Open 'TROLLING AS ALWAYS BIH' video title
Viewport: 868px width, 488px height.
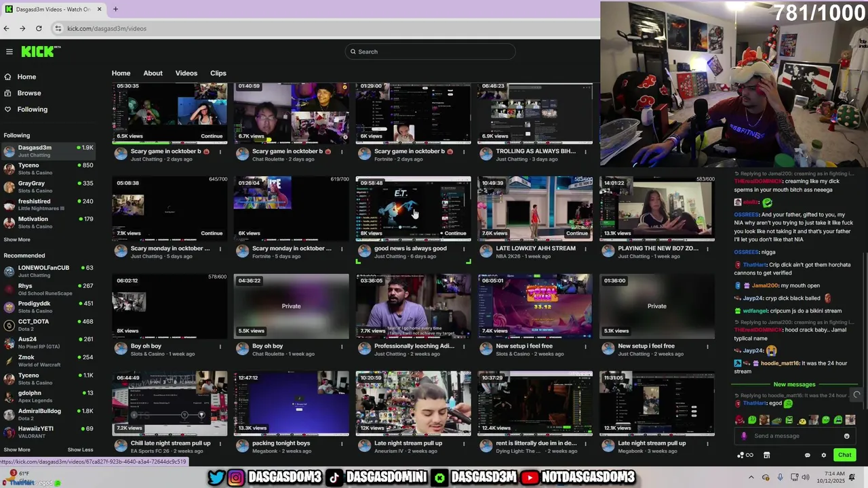[536, 151]
